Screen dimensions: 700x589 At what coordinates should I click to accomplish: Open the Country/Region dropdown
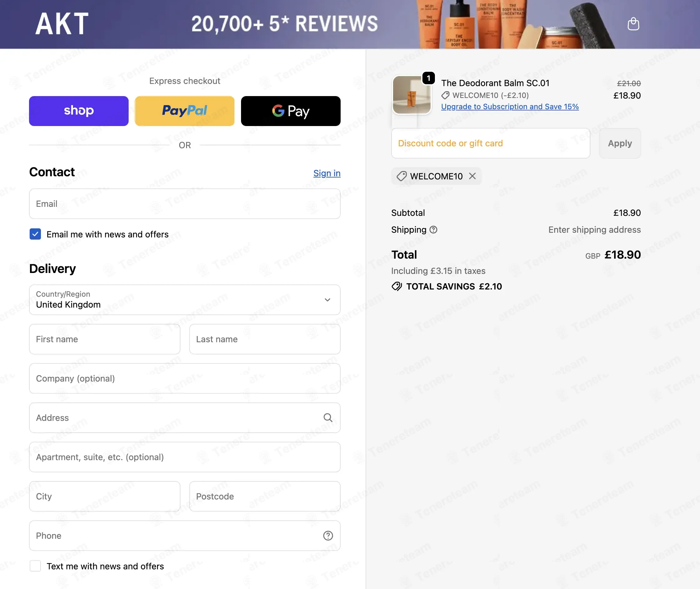(185, 299)
